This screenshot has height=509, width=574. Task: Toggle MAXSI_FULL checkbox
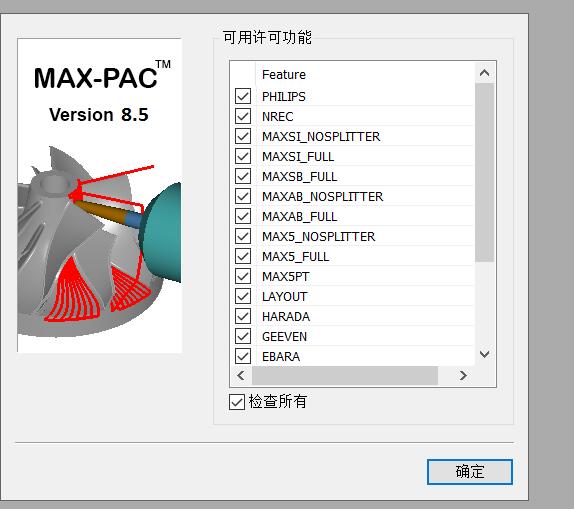tap(243, 156)
